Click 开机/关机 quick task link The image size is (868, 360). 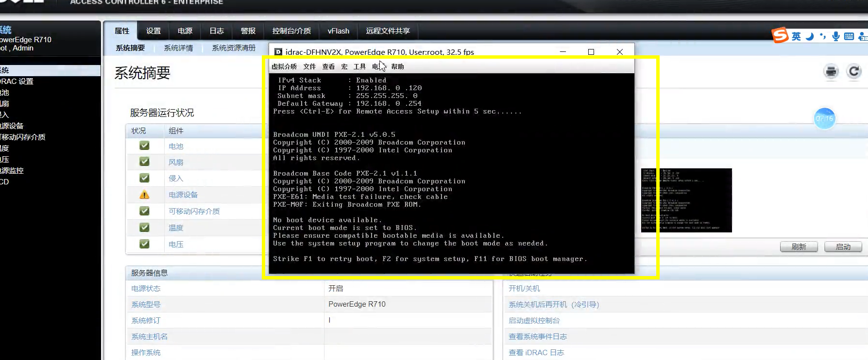click(x=524, y=288)
